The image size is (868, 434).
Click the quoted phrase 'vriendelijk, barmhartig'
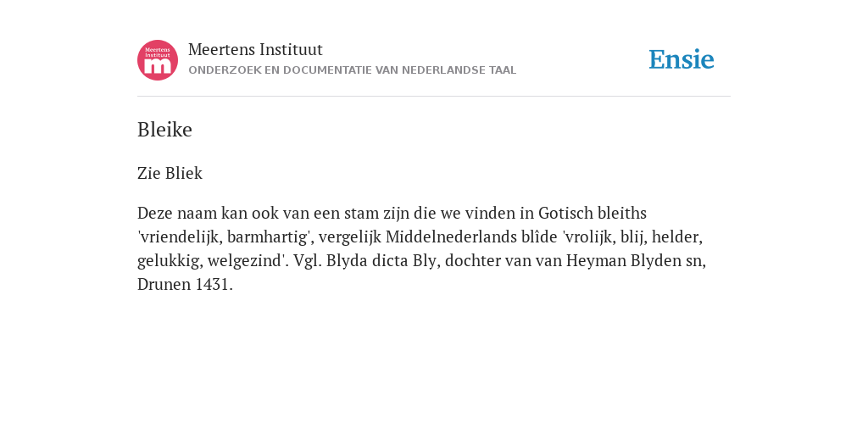pos(225,237)
